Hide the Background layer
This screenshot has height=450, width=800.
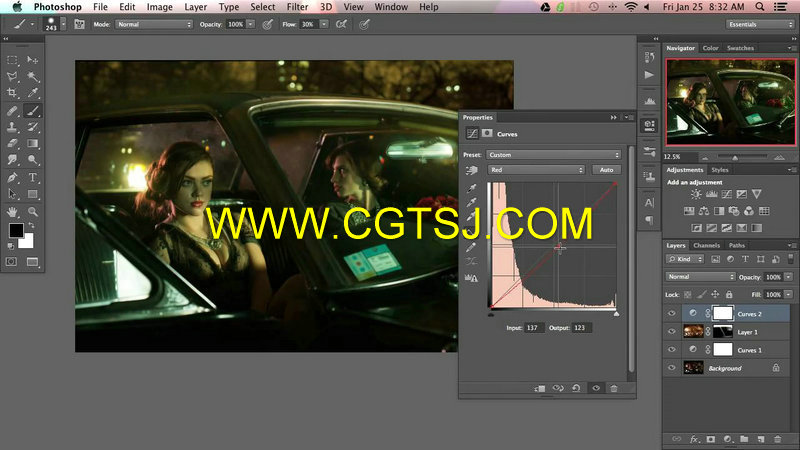point(672,367)
